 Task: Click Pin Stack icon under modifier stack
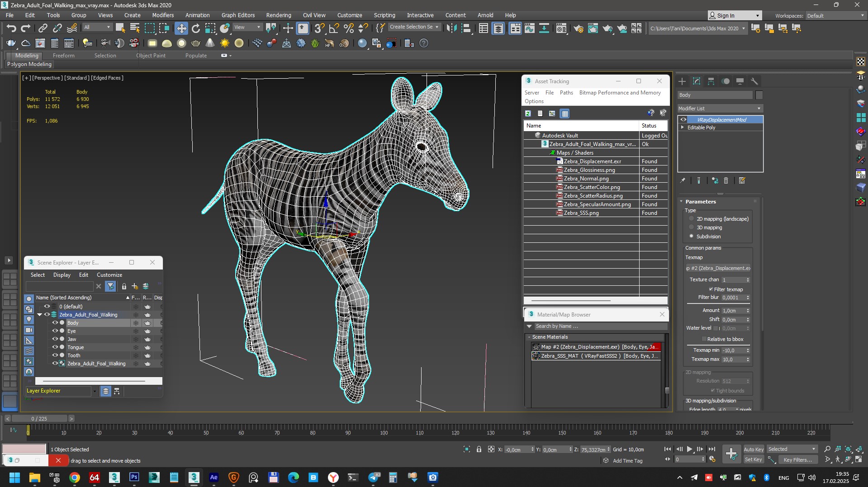click(x=683, y=180)
